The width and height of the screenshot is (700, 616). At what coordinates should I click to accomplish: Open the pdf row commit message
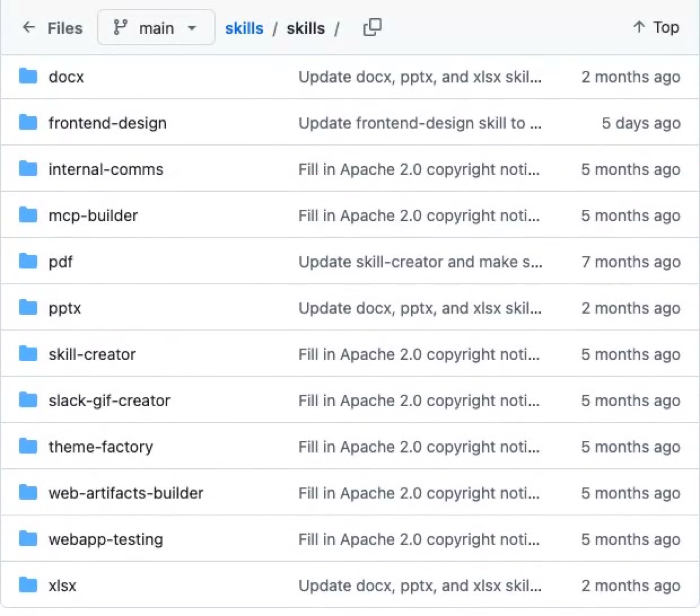[x=420, y=262]
